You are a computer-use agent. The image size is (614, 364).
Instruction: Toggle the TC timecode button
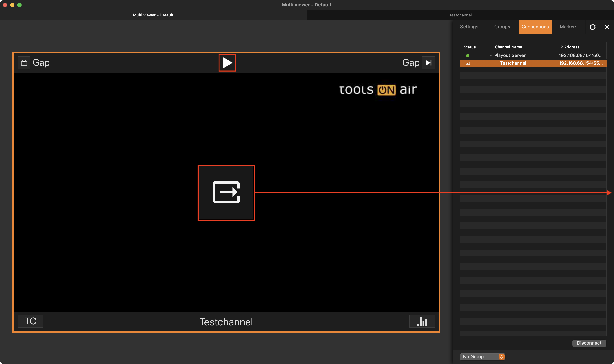[x=30, y=321]
